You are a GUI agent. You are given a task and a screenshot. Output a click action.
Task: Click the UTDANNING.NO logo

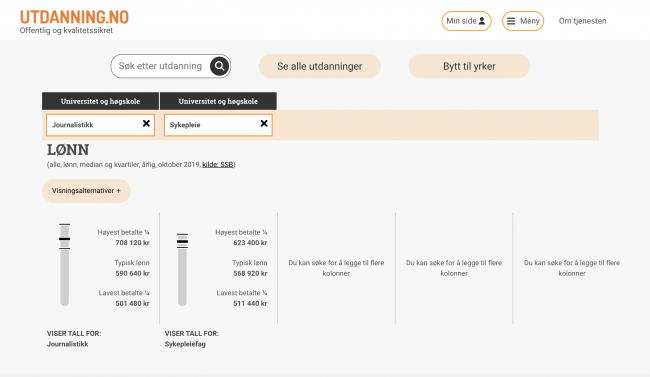[x=74, y=17]
